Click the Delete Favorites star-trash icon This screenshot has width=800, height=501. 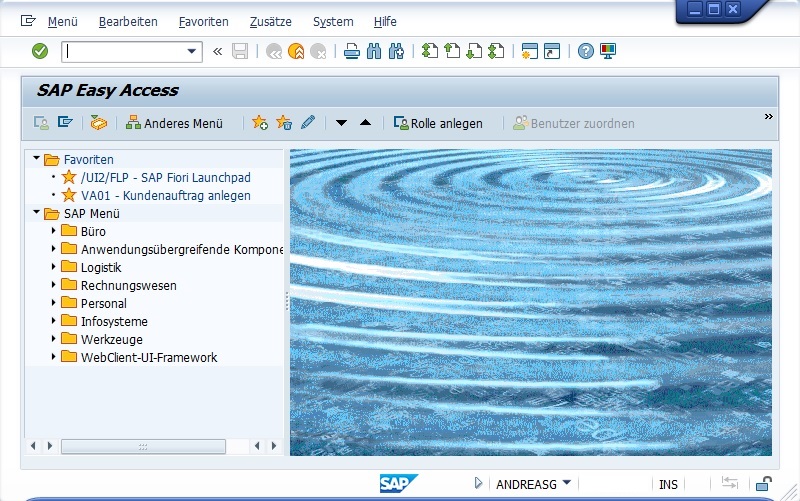point(284,123)
